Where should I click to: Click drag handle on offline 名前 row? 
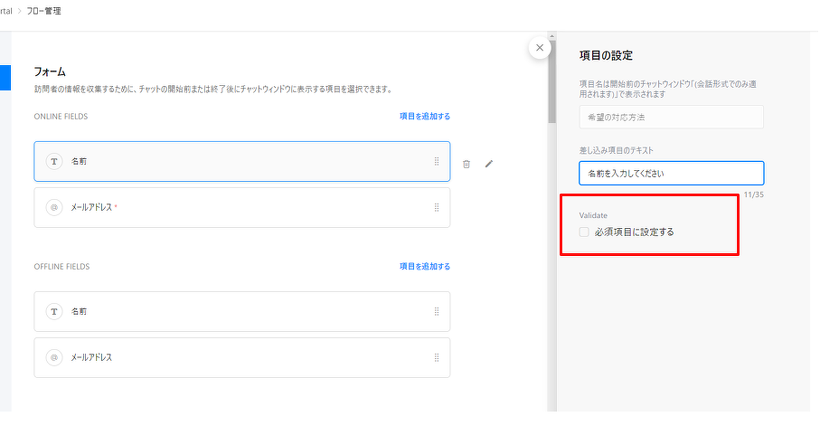pyautogui.click(x=436, y=312)
